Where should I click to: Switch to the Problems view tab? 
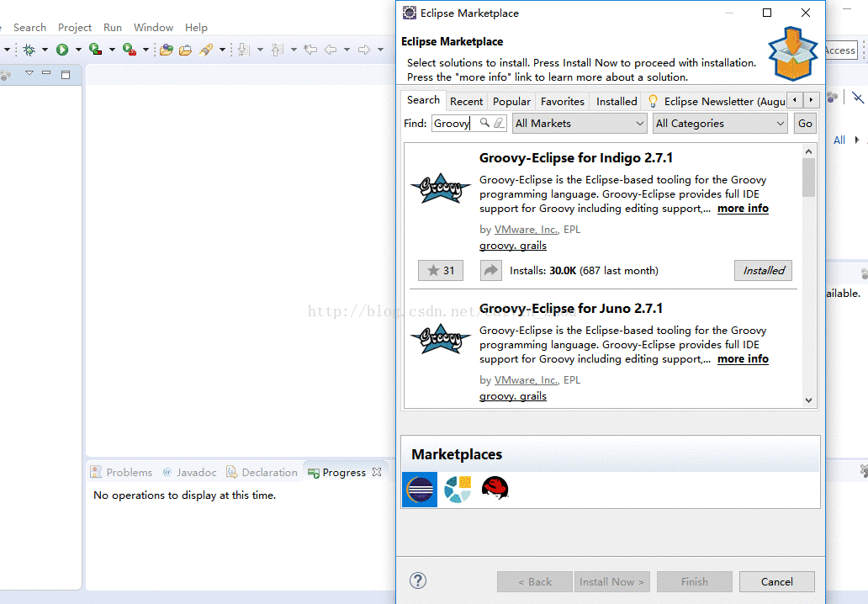coord(121,472)
